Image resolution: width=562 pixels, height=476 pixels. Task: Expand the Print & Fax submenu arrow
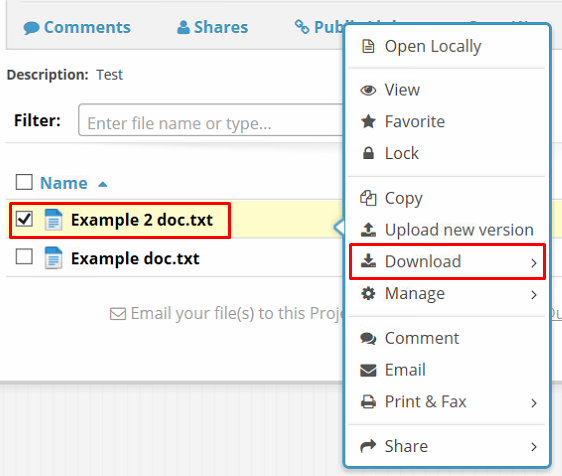pos(534,403)
